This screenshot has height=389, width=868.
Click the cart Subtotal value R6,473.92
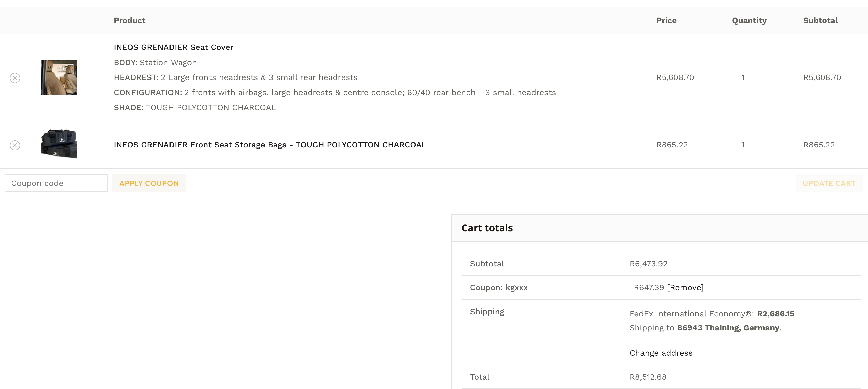(649, 264)
